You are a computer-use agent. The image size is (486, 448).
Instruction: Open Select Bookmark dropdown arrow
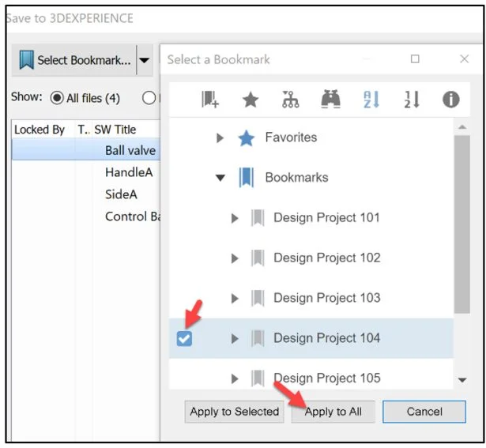(x=144, y=60)
